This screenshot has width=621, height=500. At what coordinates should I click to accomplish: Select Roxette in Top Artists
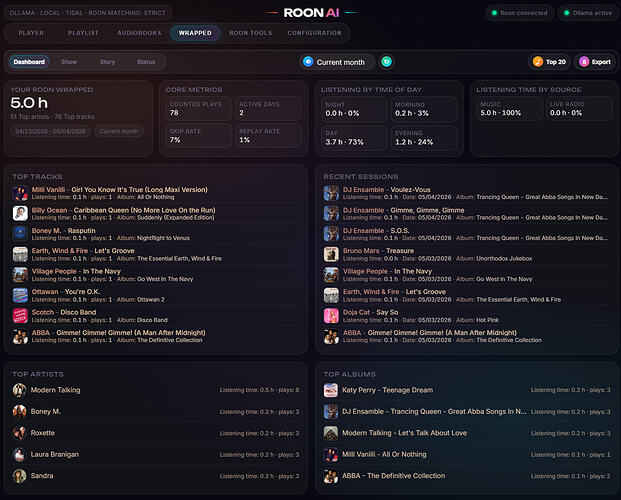(156, 433)
